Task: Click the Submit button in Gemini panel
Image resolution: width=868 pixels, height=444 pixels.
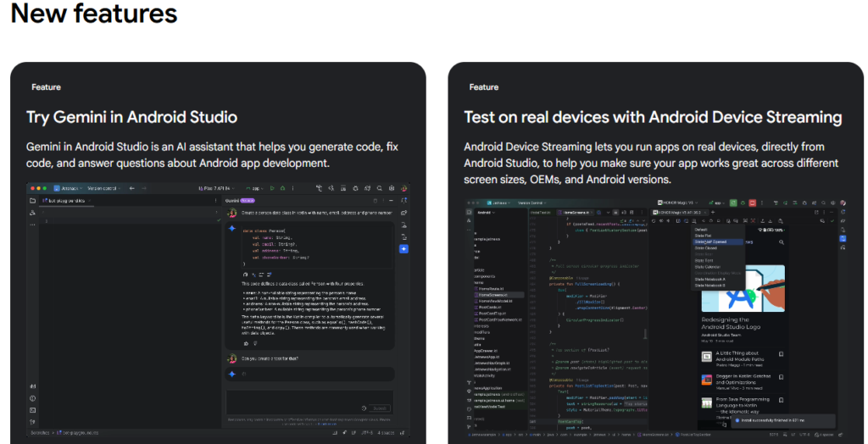Action: coord(380,408)
